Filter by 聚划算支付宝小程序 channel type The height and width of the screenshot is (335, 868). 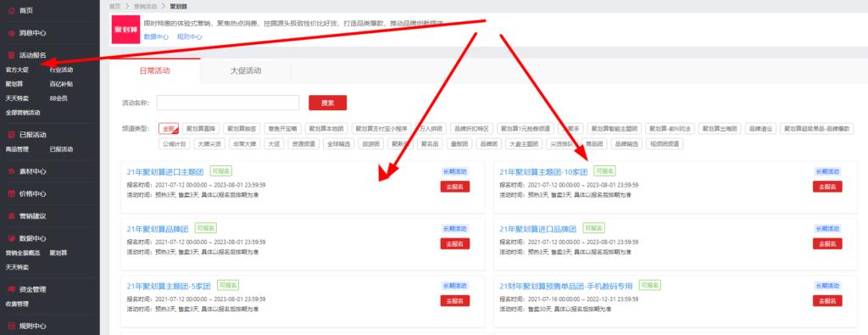pyautogui.click(x=381, y=128)
